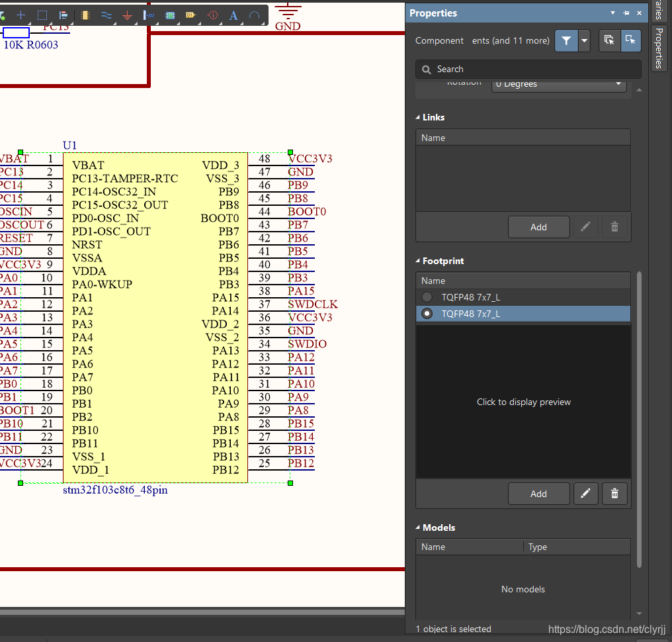Delete the footprint using trash icon
672x642 pixels.
(x=614, y=494)
